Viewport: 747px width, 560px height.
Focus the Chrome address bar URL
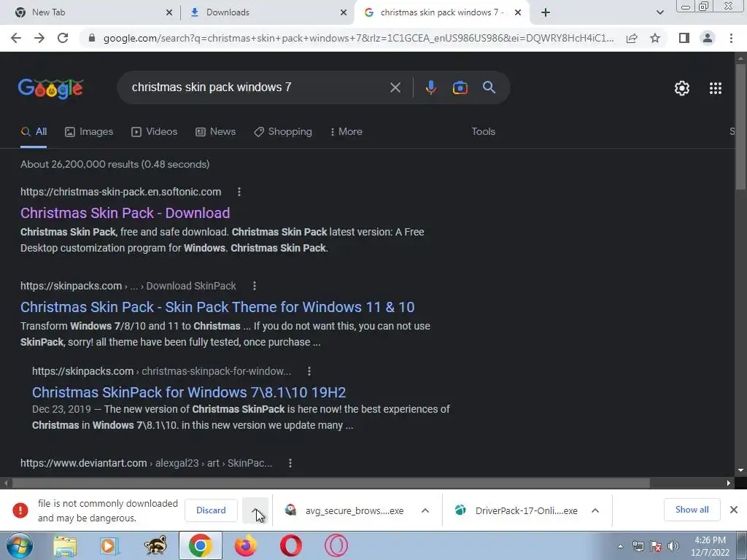click(358, 38)
